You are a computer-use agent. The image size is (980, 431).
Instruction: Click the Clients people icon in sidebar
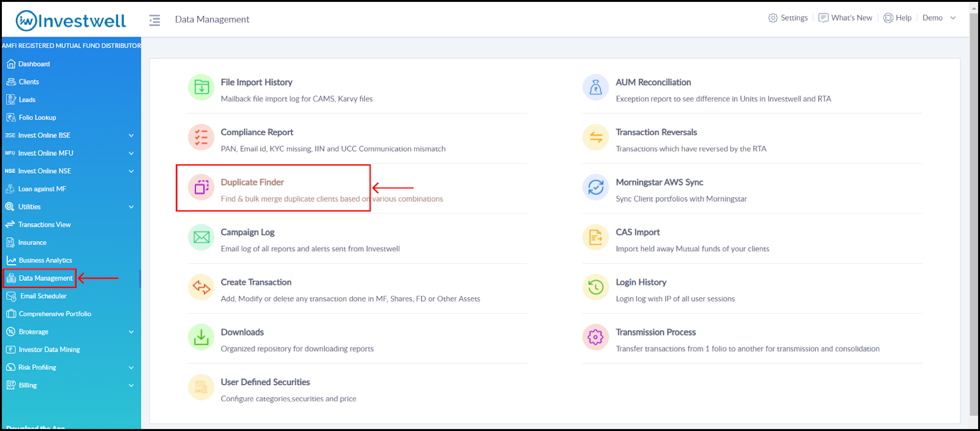click(x=10, y=82)
